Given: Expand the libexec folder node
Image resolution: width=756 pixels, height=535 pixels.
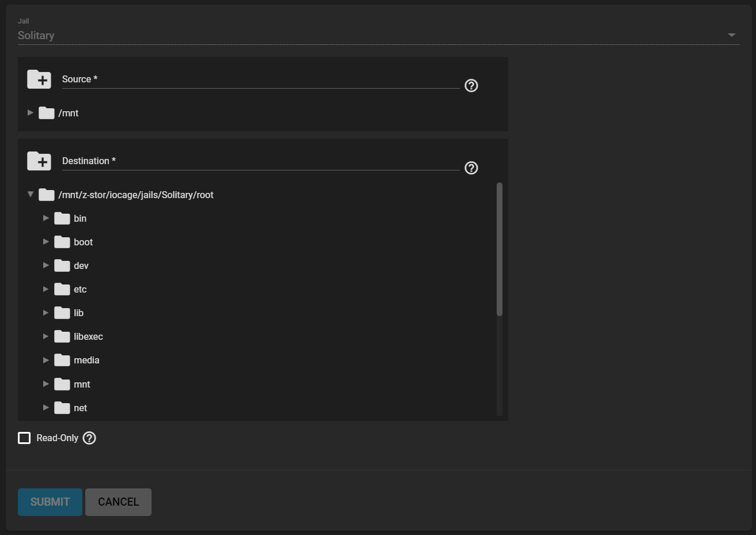Looking at the screenshot, I should tap(46, 336).
